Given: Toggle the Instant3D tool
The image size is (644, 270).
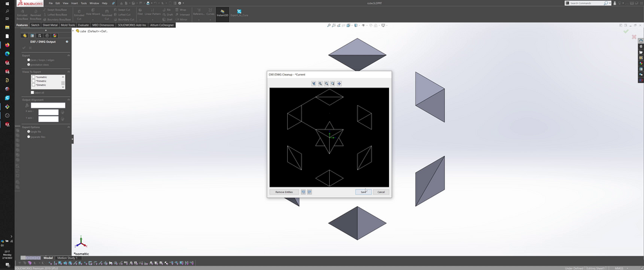Looking at the screenshot, I should click(222, 13).
